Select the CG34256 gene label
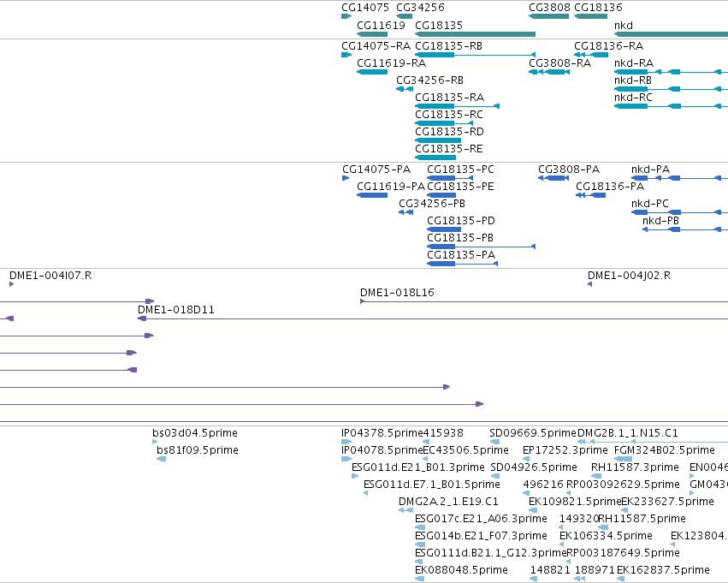Viewport: 728px width, 583px height. click(x=420, y=8)
